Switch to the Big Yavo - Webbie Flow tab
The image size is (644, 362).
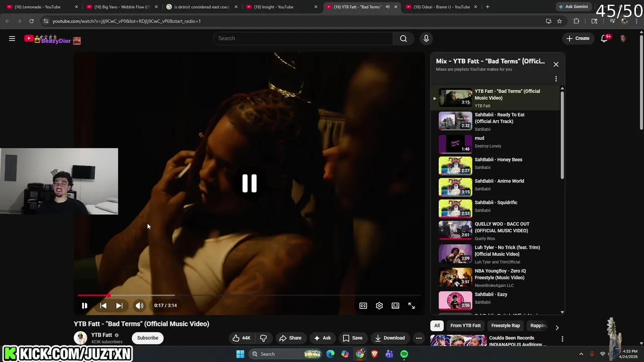(121, 7)
